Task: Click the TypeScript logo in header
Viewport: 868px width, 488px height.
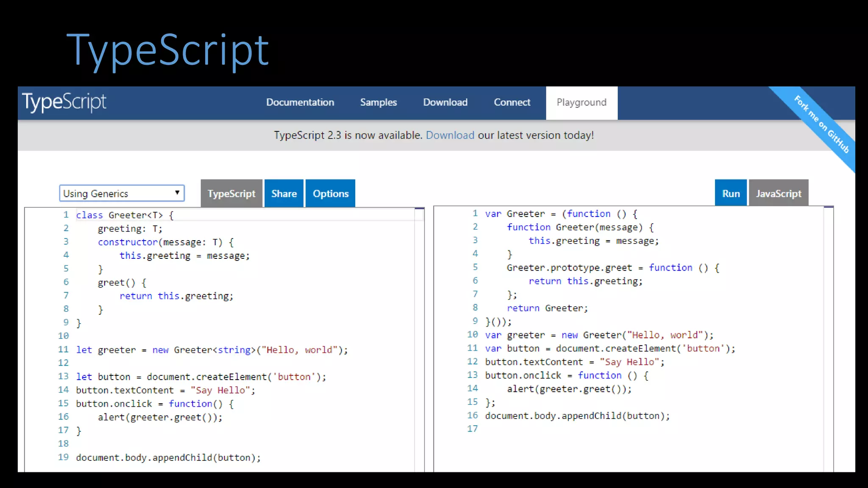Action: [x=64, y=102]
